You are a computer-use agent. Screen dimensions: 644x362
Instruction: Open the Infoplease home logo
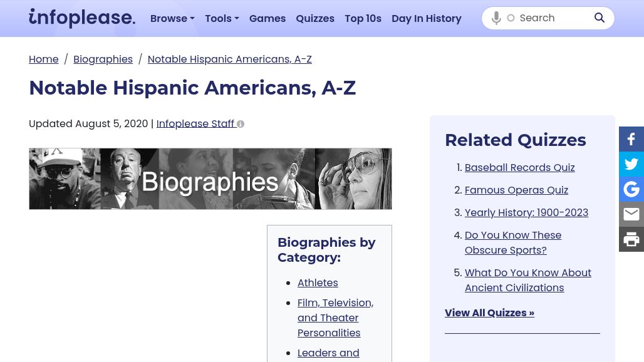click(82, 18)
